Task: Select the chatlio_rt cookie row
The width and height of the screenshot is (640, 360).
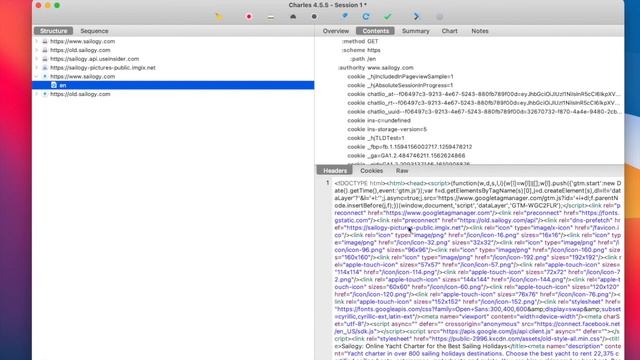Action: coord(469,103)
